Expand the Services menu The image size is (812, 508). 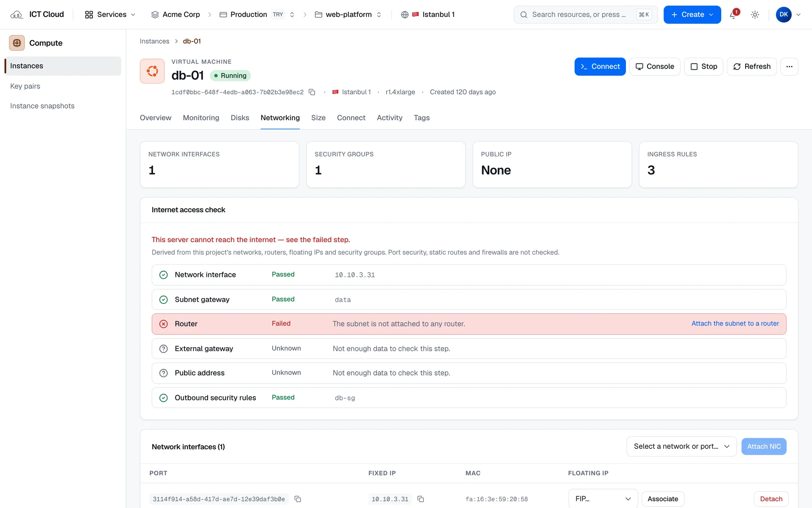tap(110, 14)
